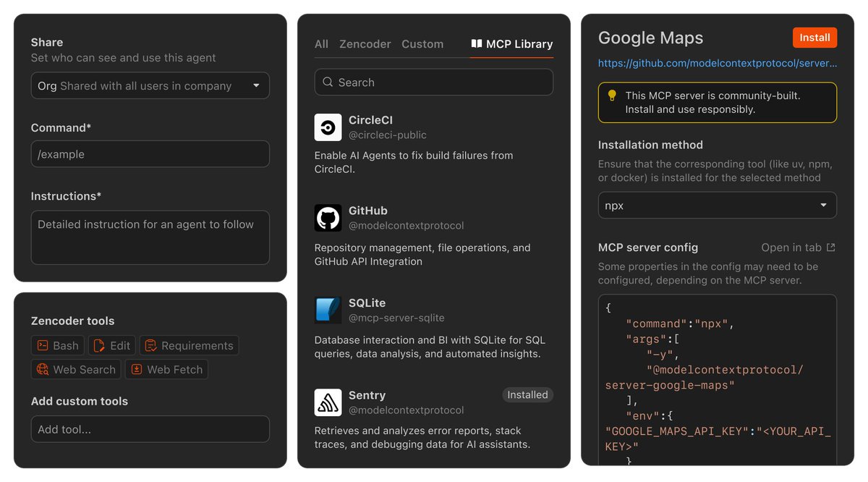
Task: Click the @circleci-public handle
Action: 388,135
